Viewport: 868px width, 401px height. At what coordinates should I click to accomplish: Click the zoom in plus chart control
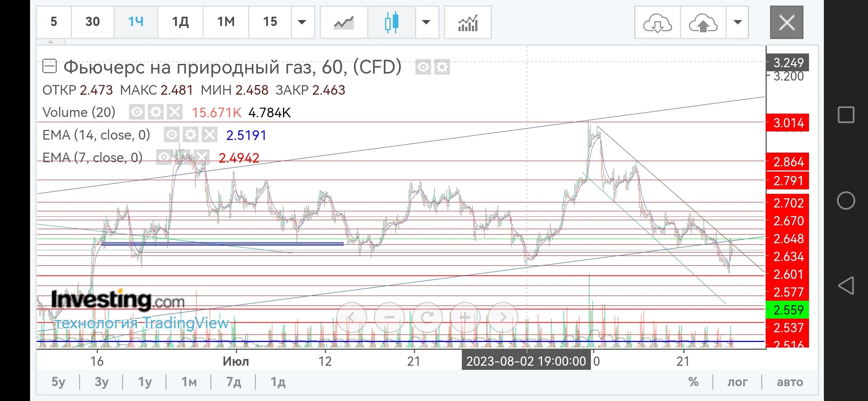tap(465, 317)
